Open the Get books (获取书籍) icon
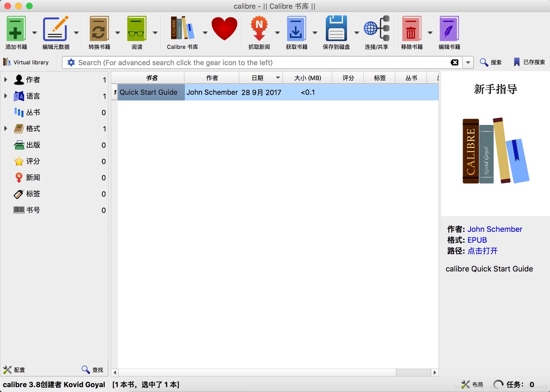550x392 pixels. tap(296, 29)
